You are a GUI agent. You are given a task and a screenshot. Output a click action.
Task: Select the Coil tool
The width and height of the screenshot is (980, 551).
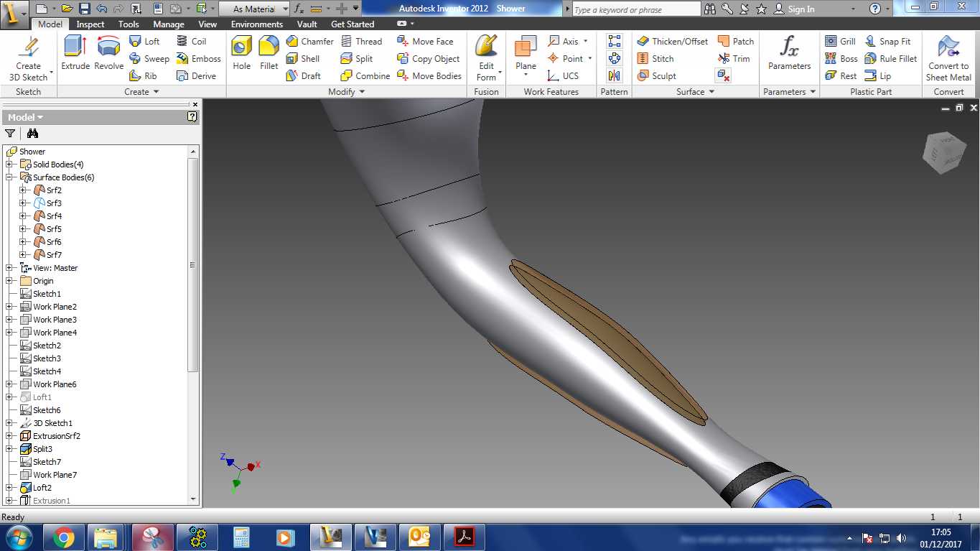pyautogui.click(x=191, y=42)
